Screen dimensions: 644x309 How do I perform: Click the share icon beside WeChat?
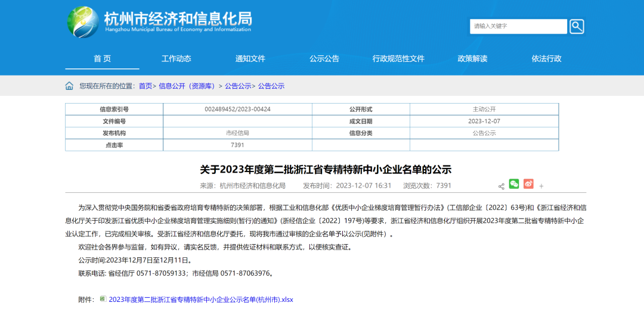click(x=501, y=186)
